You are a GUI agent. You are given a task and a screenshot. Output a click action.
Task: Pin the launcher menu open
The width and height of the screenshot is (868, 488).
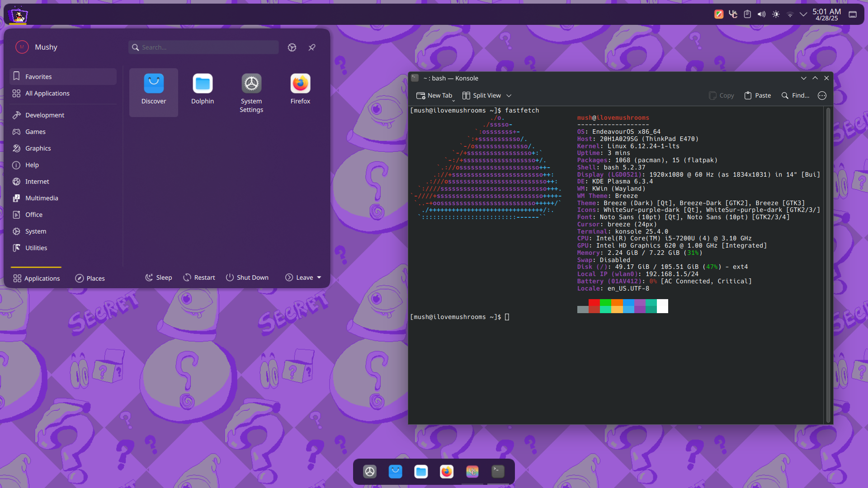312,47
